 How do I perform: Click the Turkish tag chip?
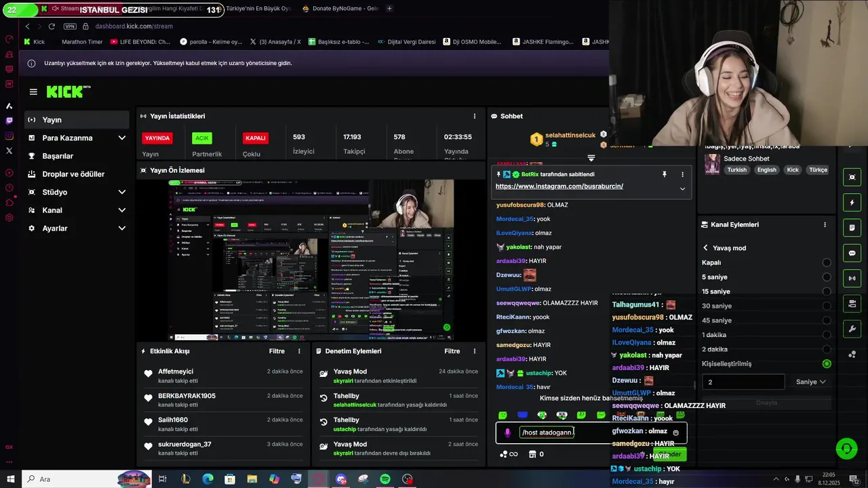click(737, 170)
